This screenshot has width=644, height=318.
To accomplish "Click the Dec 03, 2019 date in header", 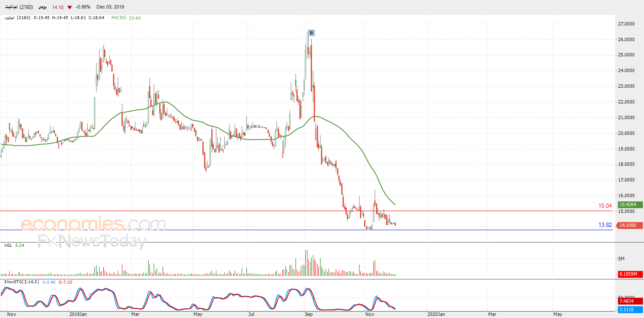I will (x=111, y=7).
